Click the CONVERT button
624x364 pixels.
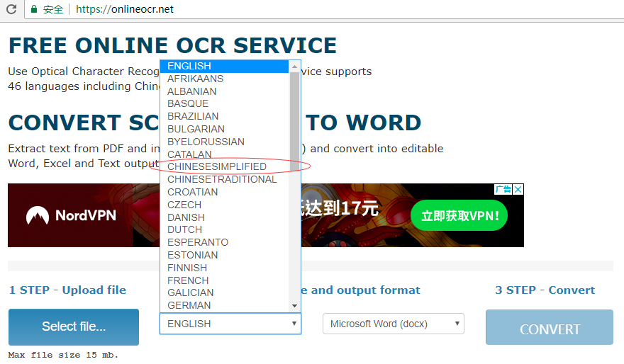549,328
